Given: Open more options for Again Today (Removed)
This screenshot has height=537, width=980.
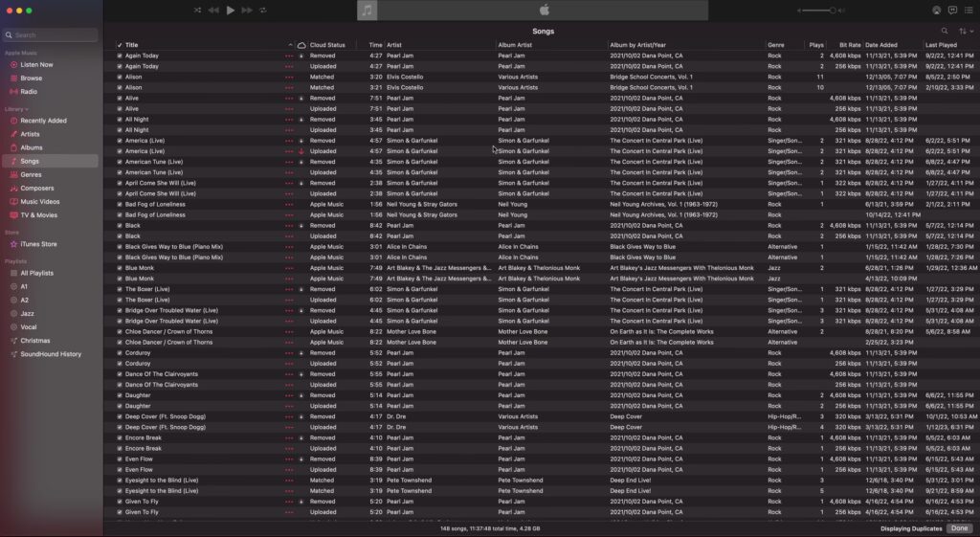Looking at the screenshot, I should click(289, 56).
